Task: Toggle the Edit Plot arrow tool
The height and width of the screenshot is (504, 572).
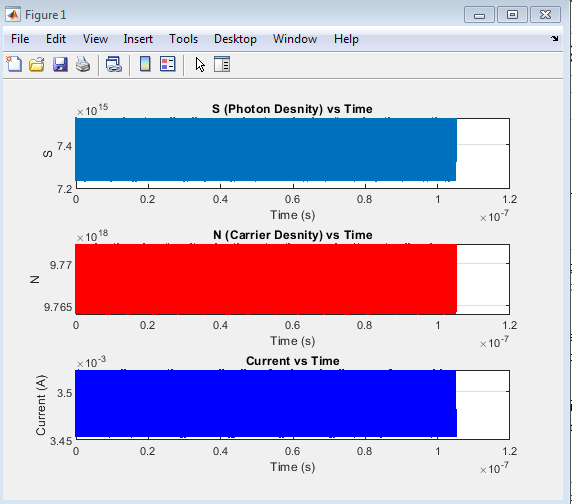Action: 200,65
